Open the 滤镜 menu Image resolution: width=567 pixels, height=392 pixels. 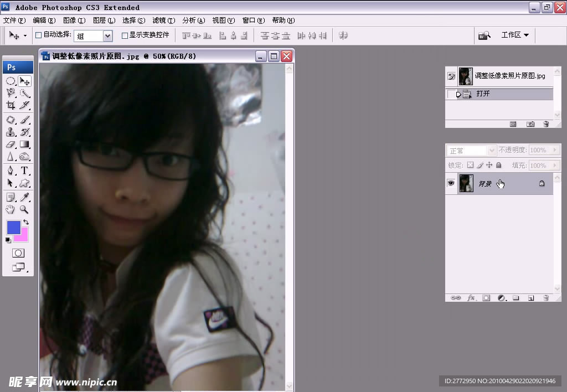click(164, 20)
